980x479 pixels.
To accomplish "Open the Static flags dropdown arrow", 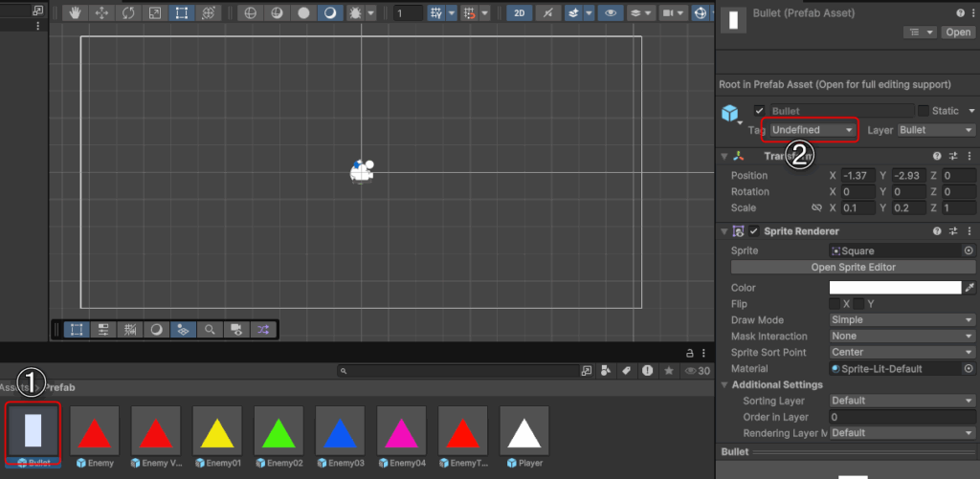I will point(970,111).
